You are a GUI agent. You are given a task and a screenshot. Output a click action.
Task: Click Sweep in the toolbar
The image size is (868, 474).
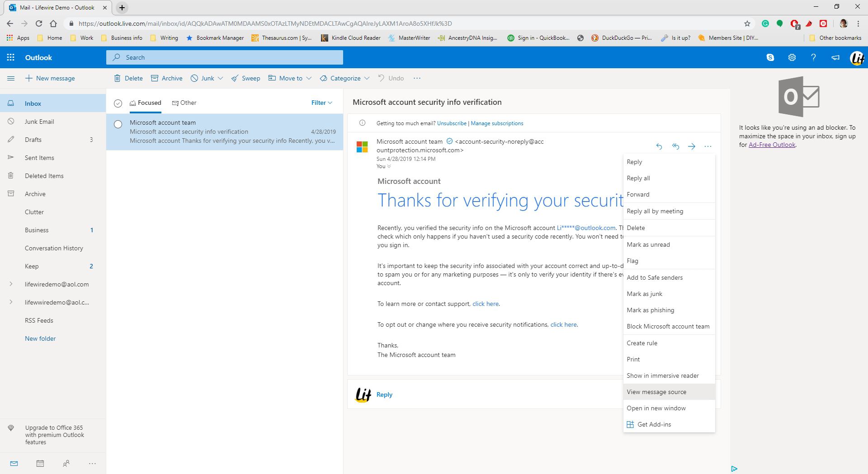pyautogui.click(x=245, y=78)
